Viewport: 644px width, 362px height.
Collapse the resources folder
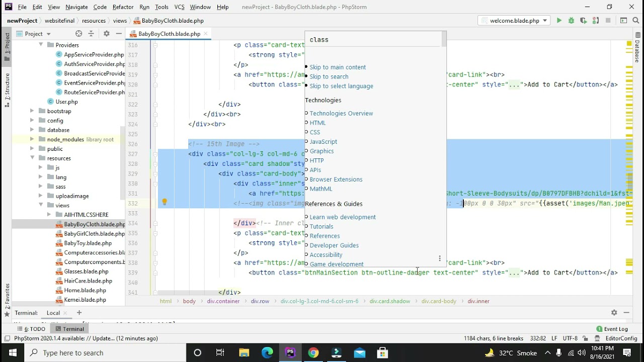coord(32,158)
